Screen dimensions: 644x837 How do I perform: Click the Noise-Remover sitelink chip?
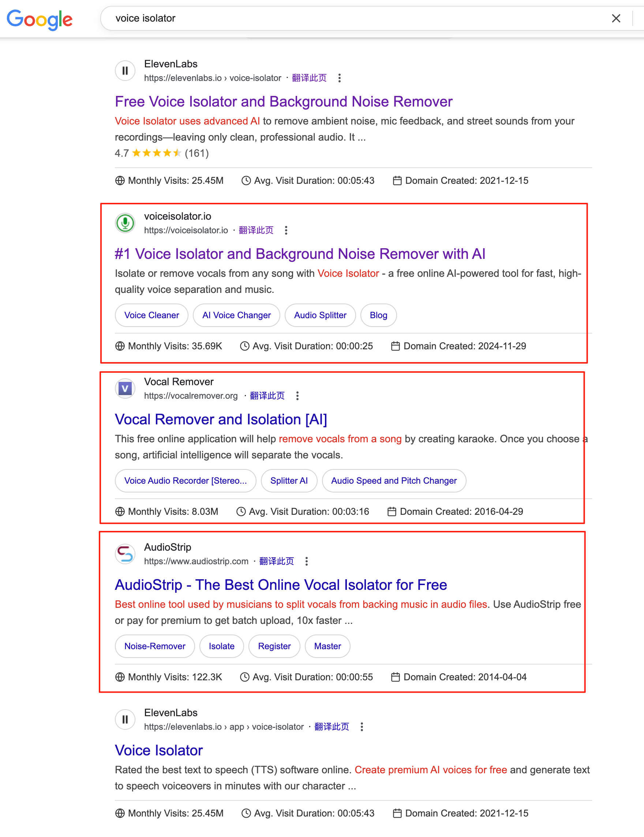[x=155, y=647]
